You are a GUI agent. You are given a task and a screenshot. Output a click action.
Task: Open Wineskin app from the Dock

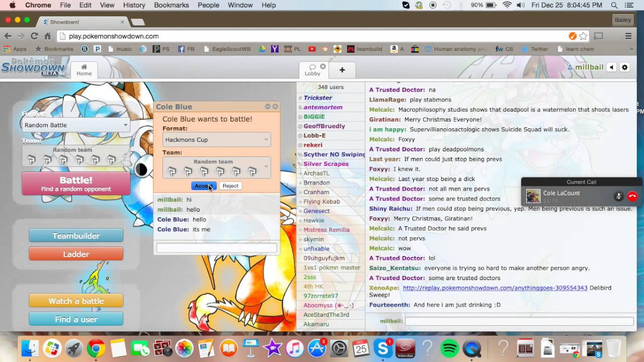(406, 348)
